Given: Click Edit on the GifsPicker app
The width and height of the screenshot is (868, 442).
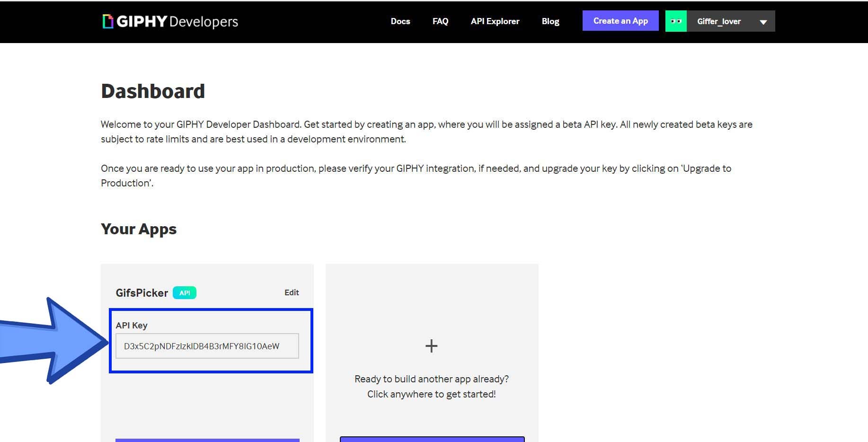Looking at the screenshot, I should click(292, 292).
